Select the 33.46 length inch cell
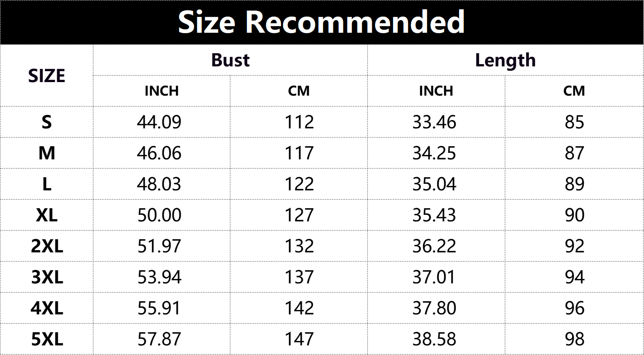The image size is (644, 355). pyautogui.click(x=434, y=122)
